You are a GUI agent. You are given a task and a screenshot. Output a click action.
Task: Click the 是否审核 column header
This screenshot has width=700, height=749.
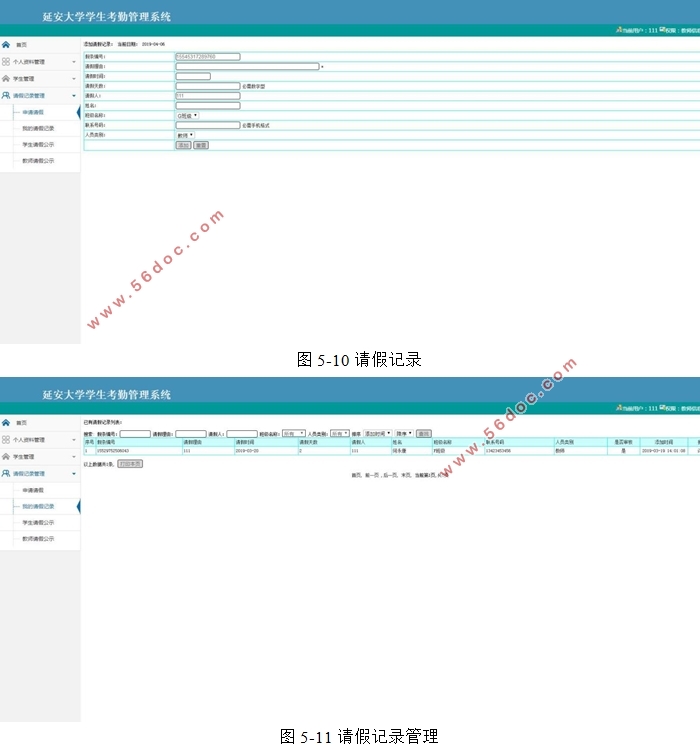pyautogui.click(x=624, y=442)
